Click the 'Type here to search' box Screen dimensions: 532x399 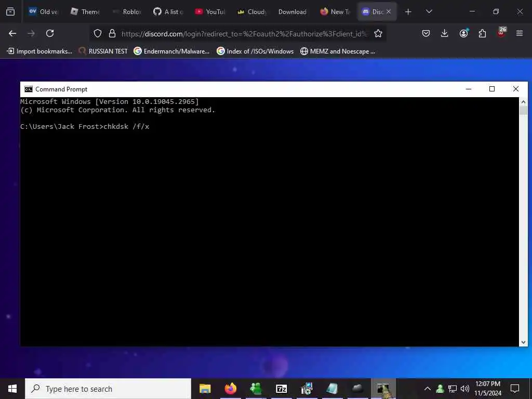coord(108,389)
